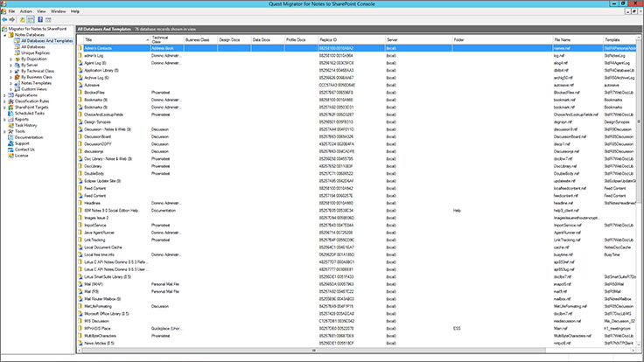Sort by the Replica ID column header

tap(351, 40)
